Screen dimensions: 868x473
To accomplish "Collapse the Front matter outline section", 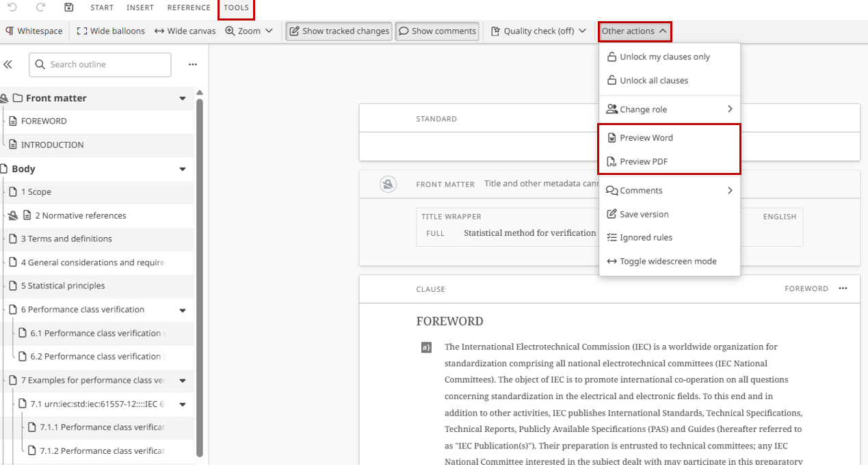I will pyautogui.click(x=183, y=98).
